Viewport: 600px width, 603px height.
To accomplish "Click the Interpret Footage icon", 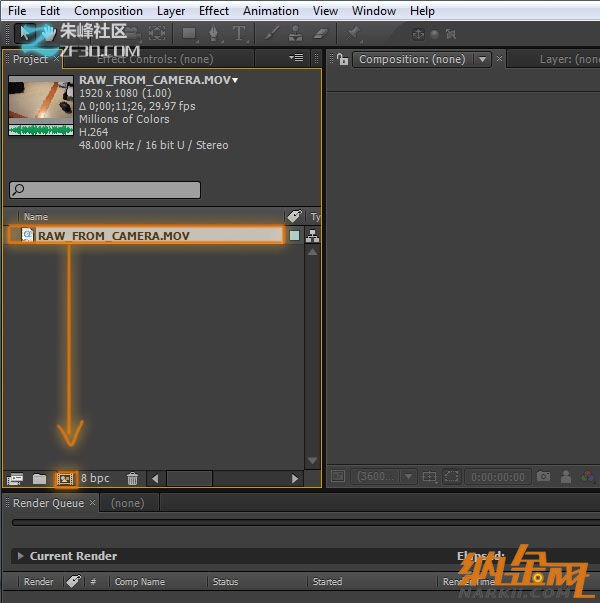I will 15,479.
